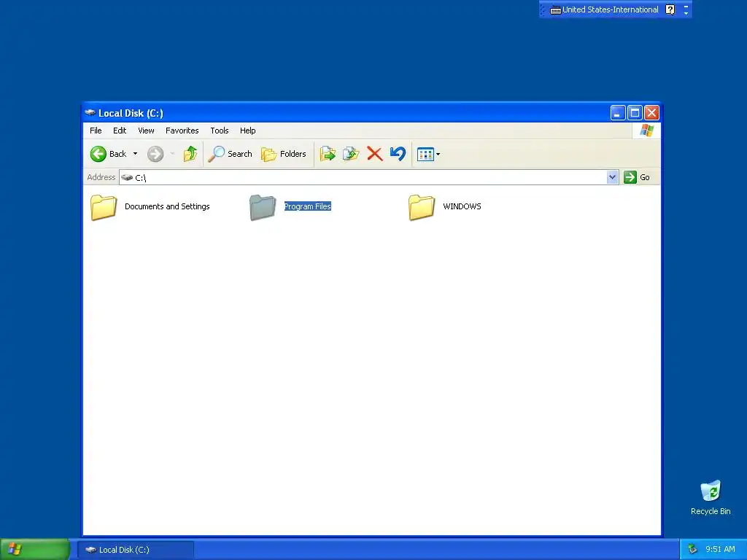The image size is (747, 560).
Task: Click the green Back arrow button
Action: pos(98,154)
